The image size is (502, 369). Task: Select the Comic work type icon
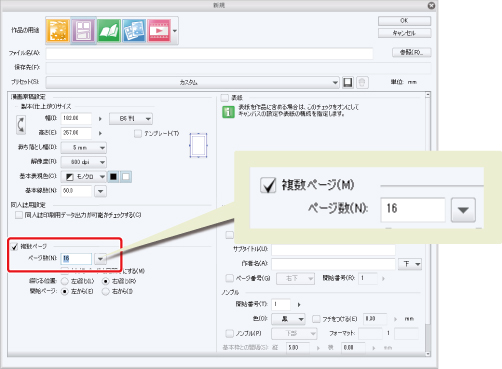tap(83, 30)
